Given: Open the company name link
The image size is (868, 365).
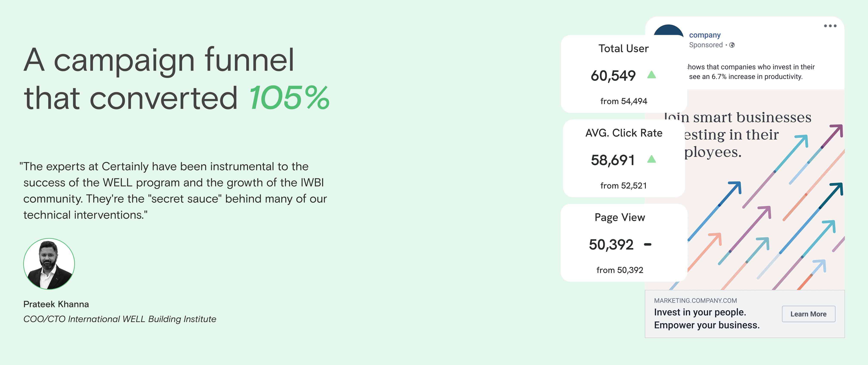Looking at the screenshot, I should 705,35.
